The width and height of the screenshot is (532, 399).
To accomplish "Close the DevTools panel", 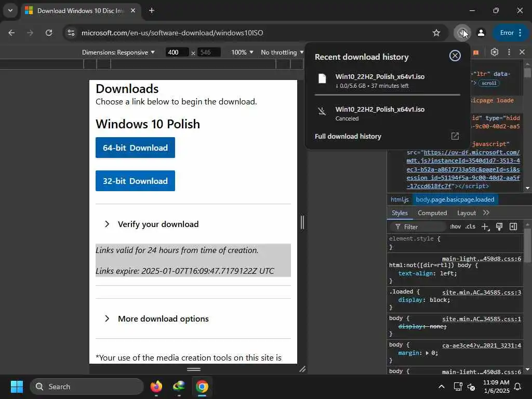I will (x=522, y=52).
